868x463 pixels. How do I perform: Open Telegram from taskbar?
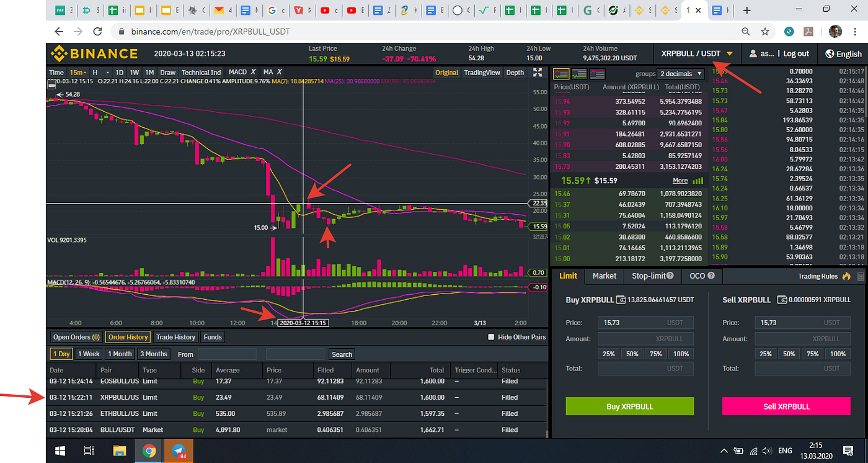(179, 451)
